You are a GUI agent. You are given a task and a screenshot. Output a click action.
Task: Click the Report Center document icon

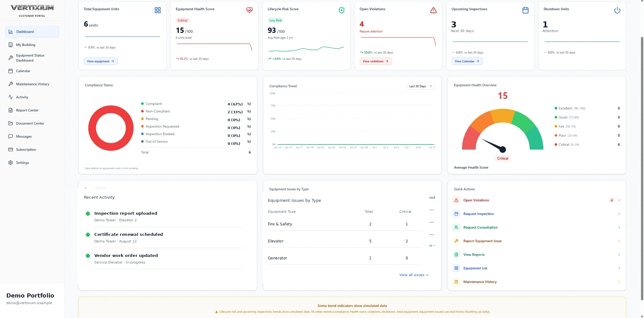(x=11, y=110)
